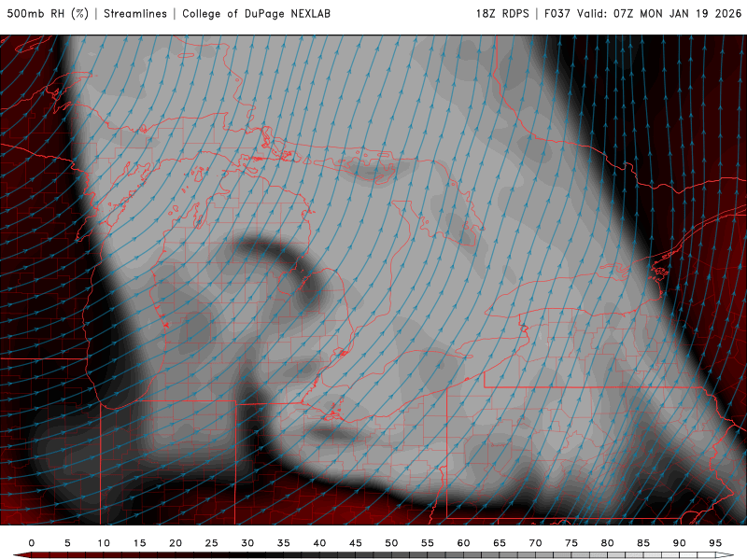Image resolution: width=747 pixels, height=560 pixels.
Task: Click the colorbar value label 55
Action: tap(428, 543)
